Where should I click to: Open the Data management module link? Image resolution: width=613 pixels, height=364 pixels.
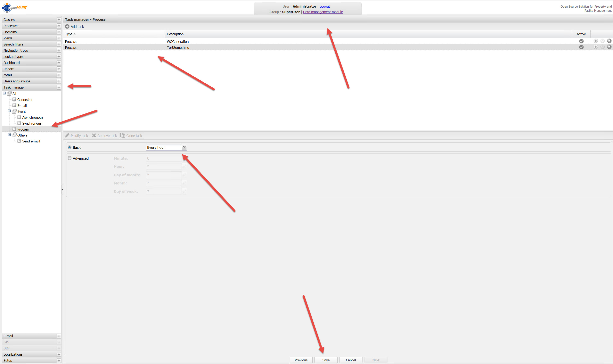tap(322, 12)
